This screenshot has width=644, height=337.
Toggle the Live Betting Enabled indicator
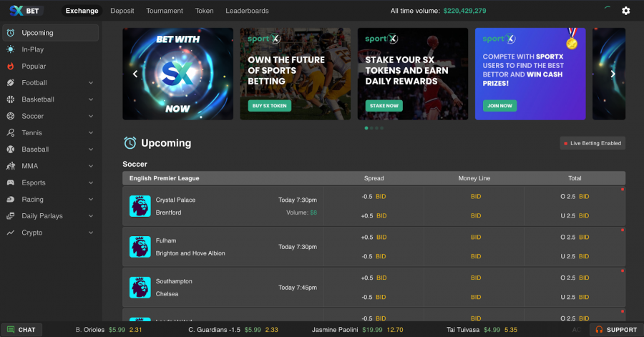tap(592, 143)
